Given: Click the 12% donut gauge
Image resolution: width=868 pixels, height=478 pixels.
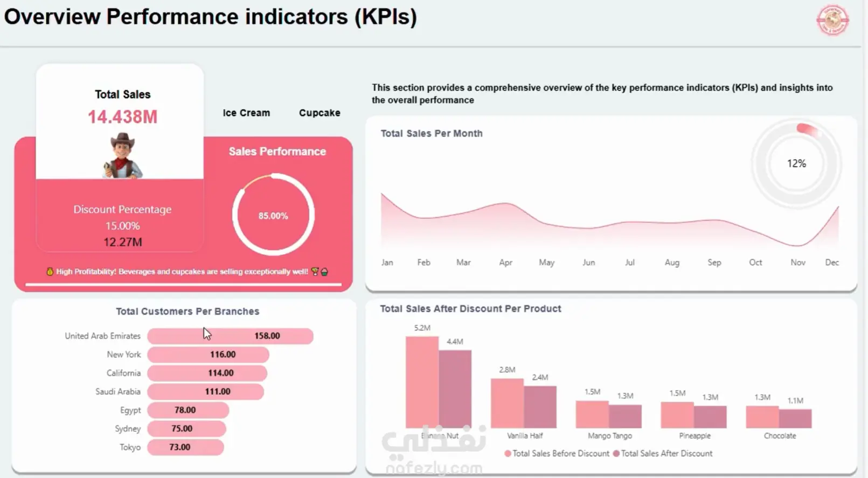Looking at the screenshot, I should (x=796, y=163).
